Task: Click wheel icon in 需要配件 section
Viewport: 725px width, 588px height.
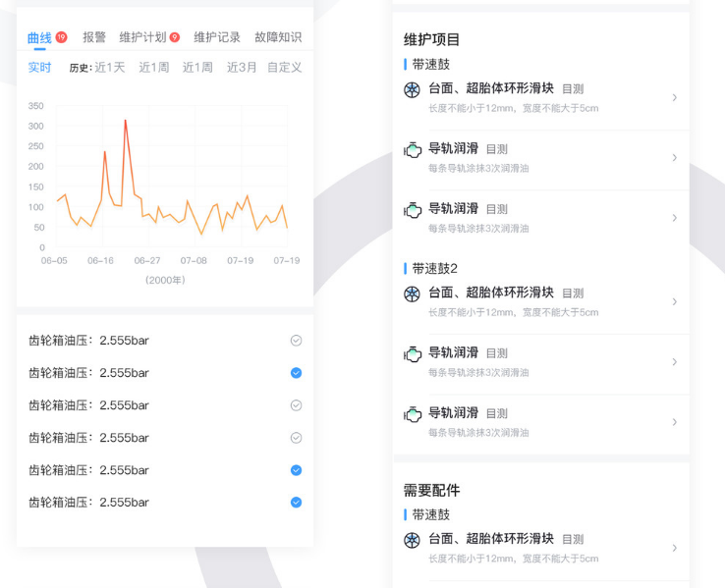Action: coord(413,540)
